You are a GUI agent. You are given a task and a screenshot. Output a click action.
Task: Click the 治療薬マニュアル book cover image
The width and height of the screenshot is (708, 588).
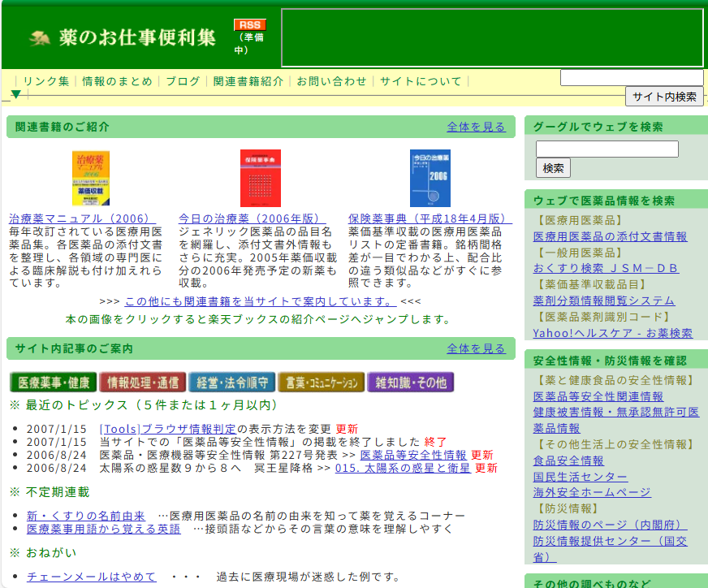[x=90, y=178]
